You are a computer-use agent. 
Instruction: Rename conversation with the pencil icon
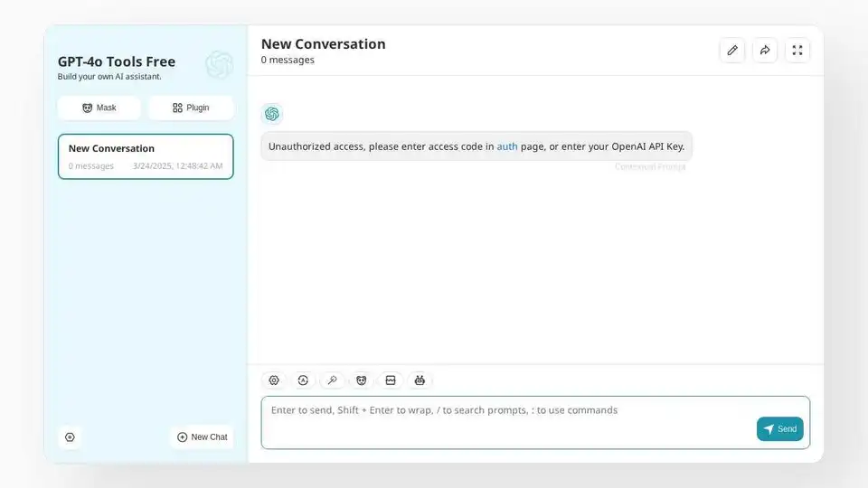(732, 51)
